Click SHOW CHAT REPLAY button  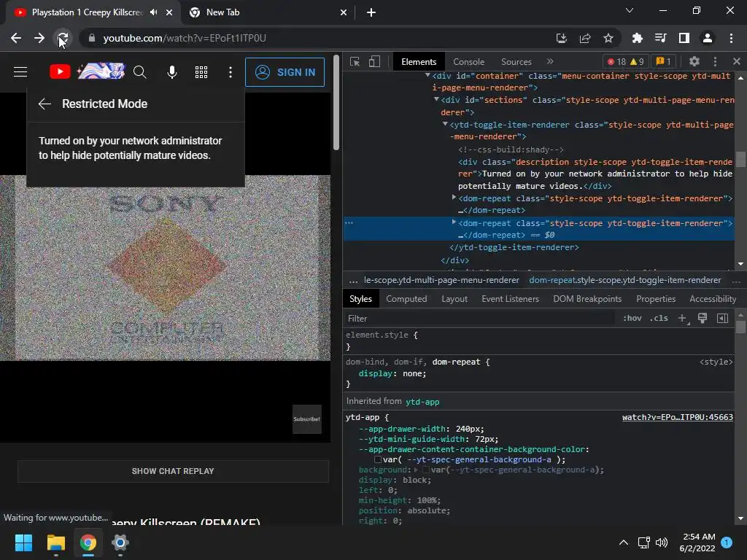point(173,471)
